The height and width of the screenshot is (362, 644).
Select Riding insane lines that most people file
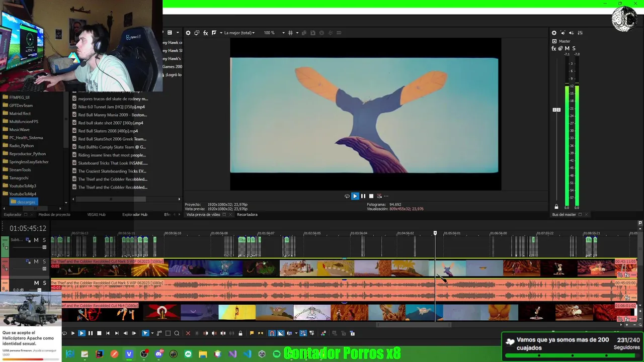112,155
